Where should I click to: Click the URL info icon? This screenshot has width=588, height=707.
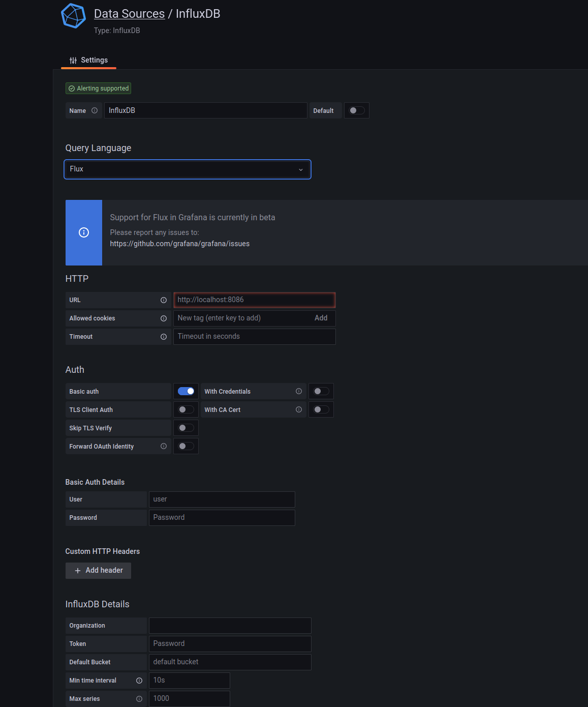pos(164,300)
